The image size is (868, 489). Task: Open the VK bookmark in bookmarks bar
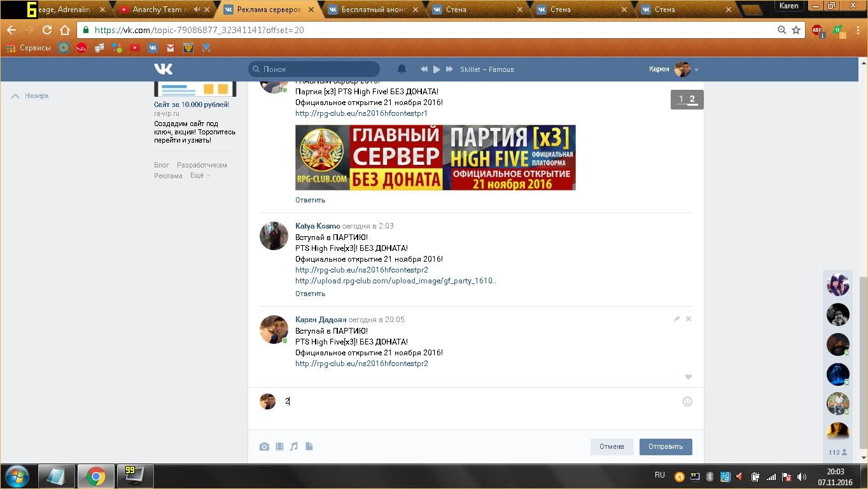pyautogui.click(x=153, y=48)
